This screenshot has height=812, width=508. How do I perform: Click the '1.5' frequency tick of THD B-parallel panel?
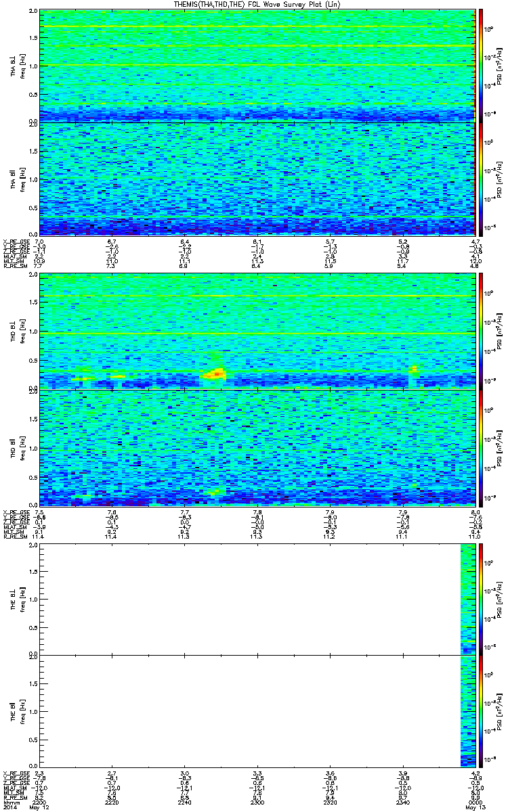(33, 419)
